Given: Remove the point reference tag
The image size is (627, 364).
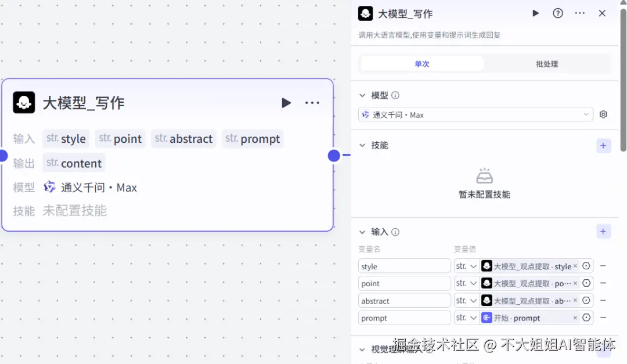Looking at the screenshot, I should tap(575, 283).
